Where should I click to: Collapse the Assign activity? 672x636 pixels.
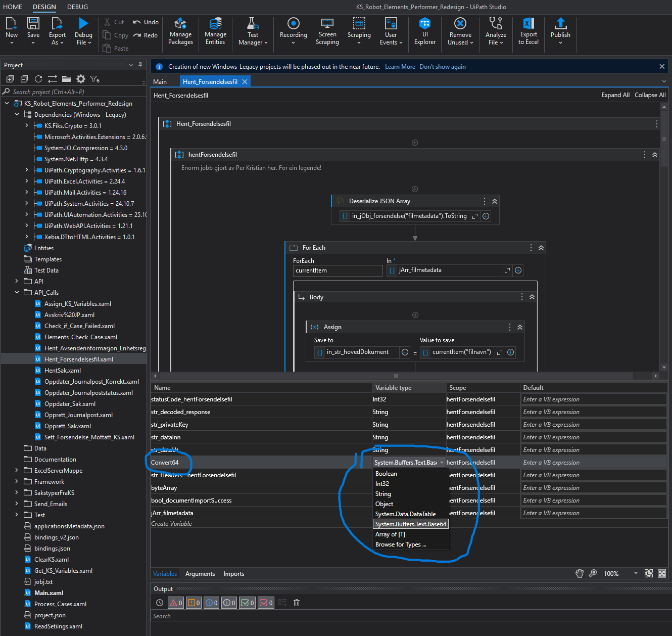click(520, 327)
